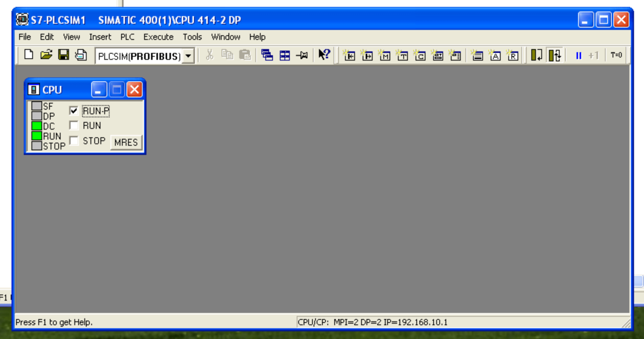644x339 pixels.
Task: Check the RUN mode checkbox
Action: pos(74,125)
